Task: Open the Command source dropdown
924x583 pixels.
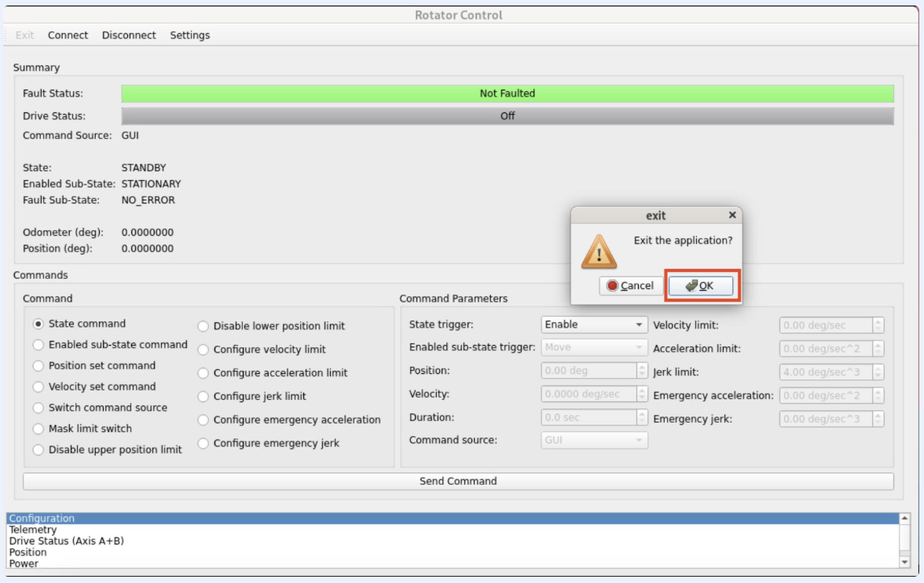Action: (x=594, y=441)
